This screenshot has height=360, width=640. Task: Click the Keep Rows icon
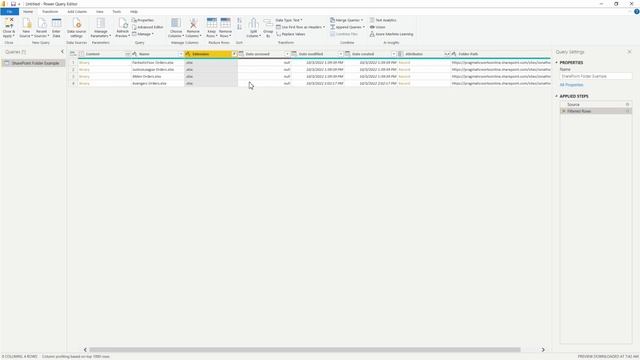tap(211, 23)
